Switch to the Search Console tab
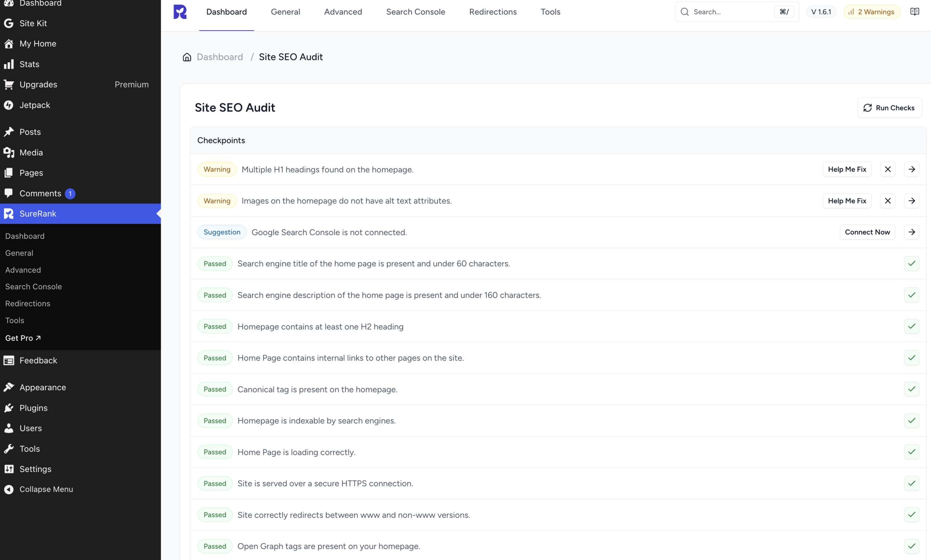 pyautogui.click(x=415, y=12)
